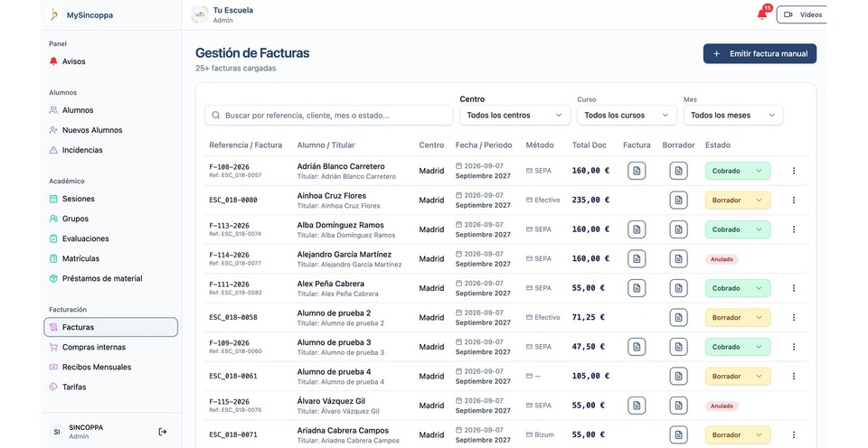Screen dimensions: 868x448
Task: Open Evaluaciones in sidebar
Action: tap(110, 238)
